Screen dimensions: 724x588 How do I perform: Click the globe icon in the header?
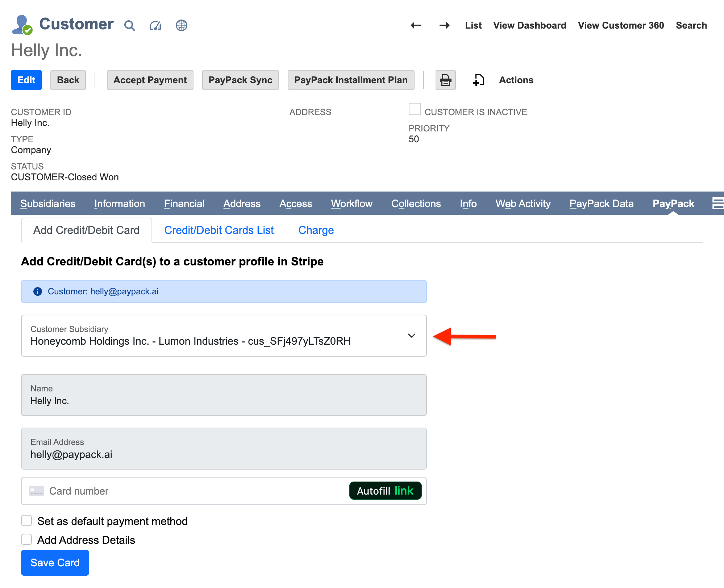pos(181,25)
